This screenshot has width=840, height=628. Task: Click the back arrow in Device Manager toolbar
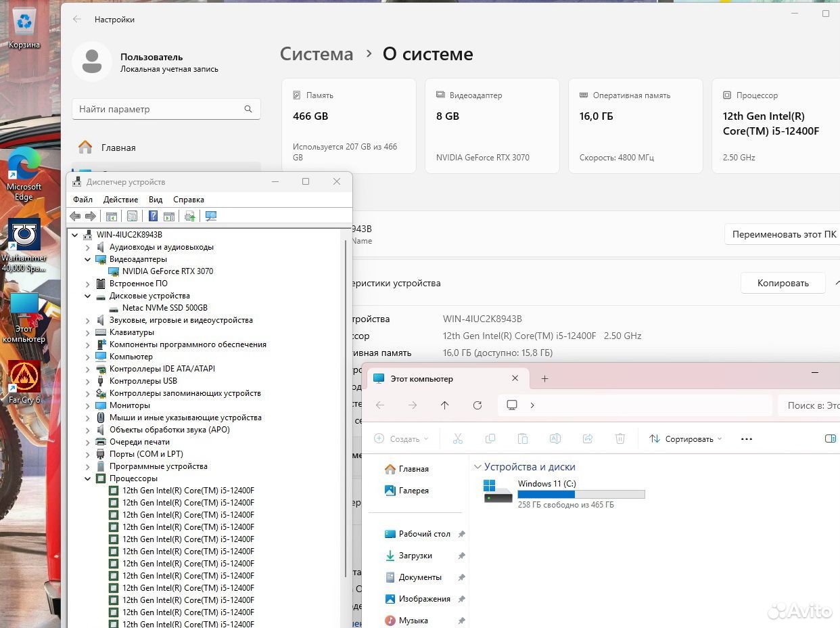tap(75, 216)
